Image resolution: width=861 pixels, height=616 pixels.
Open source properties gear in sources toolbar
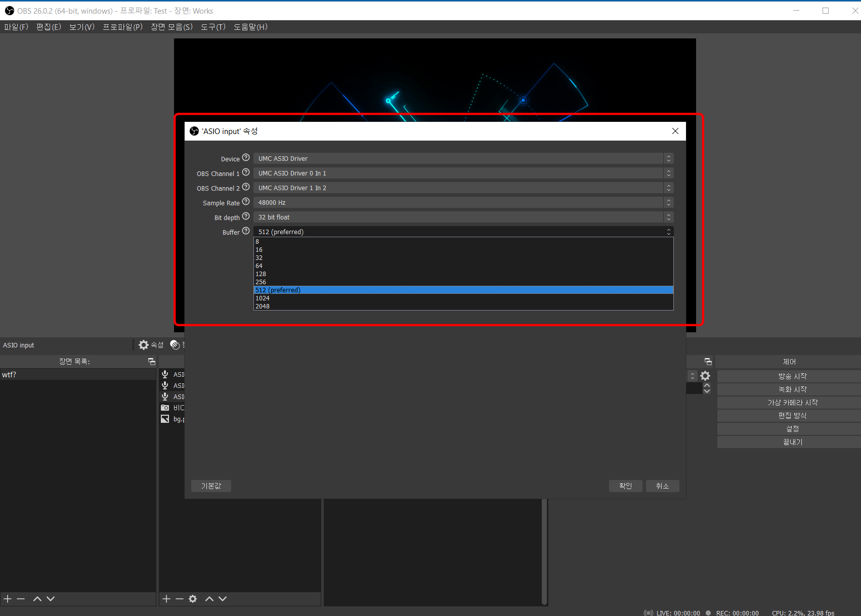click(x=193, y=599)
